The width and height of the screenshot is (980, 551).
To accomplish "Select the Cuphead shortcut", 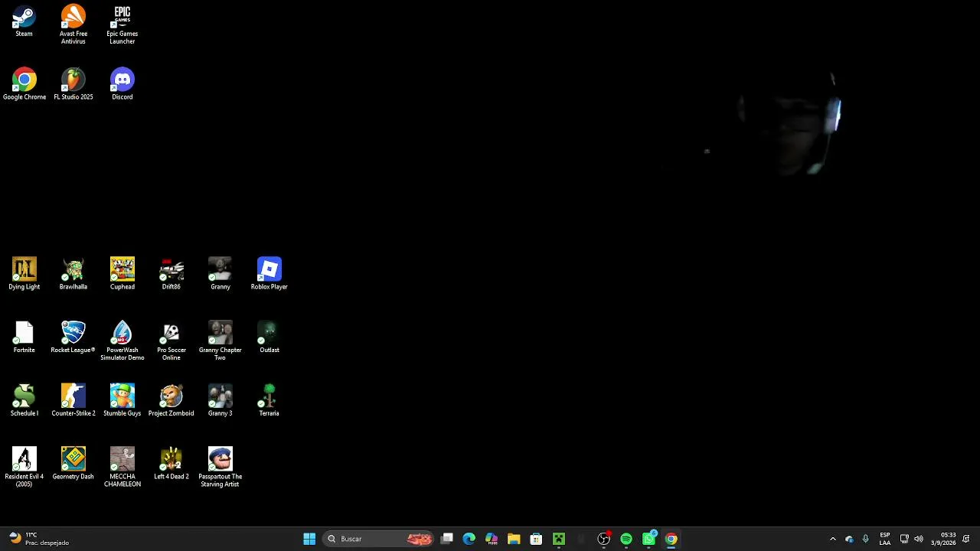I will [122, 274].
